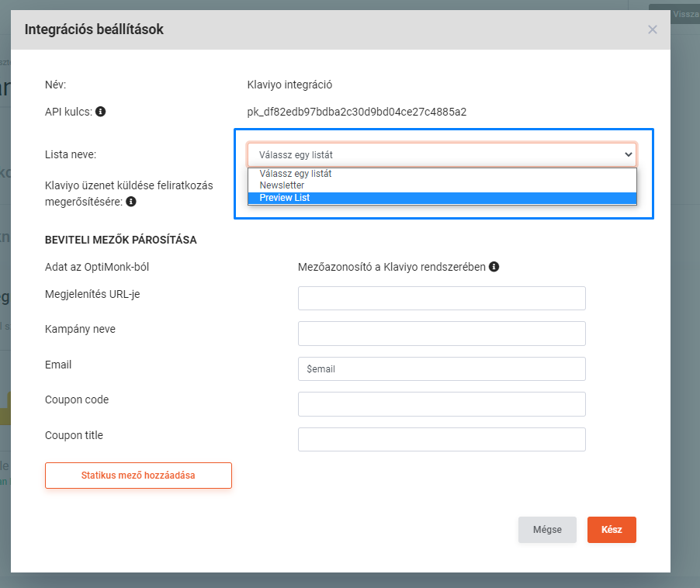Focus the Kampány neve field
The width and height of the screenshot is (700, 588).
click(x=442, y=334)
